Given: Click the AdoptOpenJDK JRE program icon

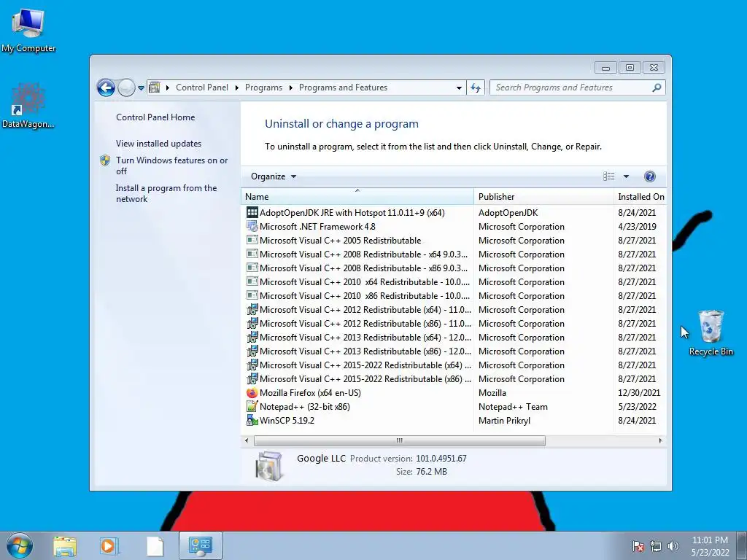Looking at the screenshot, I should click(252, 212).
